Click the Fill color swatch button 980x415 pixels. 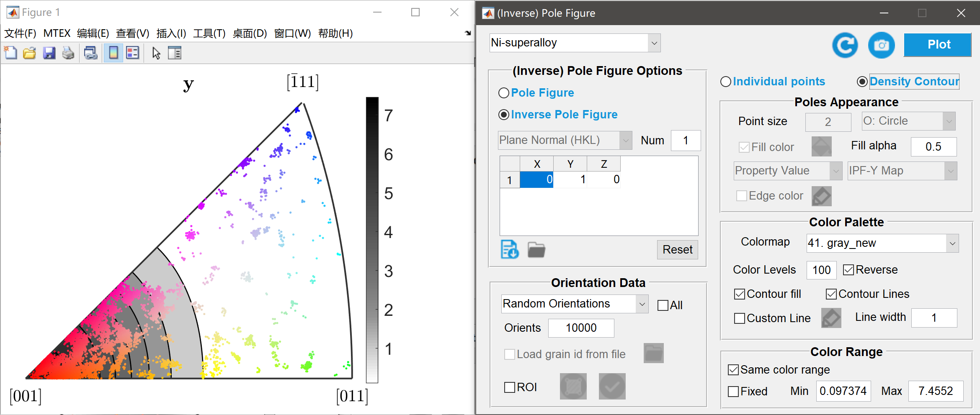(822, 147)
